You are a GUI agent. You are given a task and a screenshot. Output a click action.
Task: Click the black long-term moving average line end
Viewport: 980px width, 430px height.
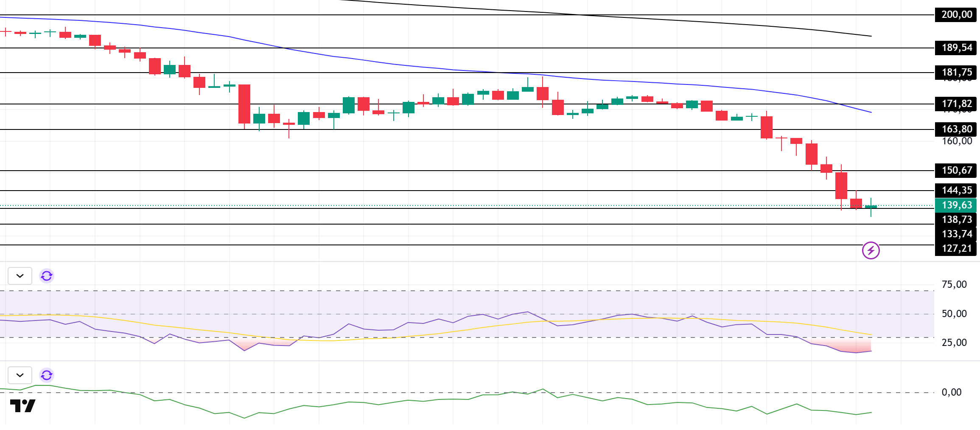[871, 36]
